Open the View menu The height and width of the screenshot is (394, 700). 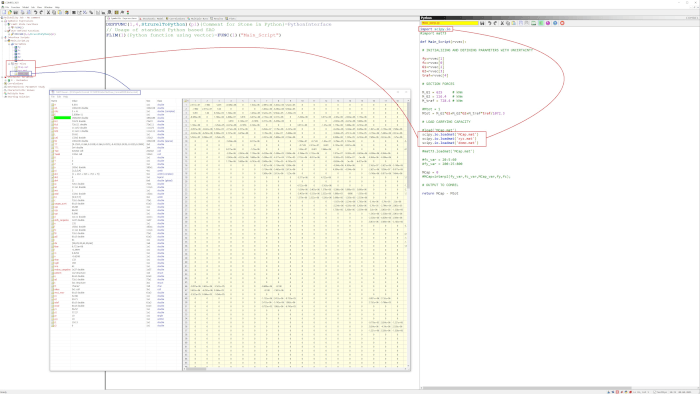pyautogui.click(x=39, y=7)
